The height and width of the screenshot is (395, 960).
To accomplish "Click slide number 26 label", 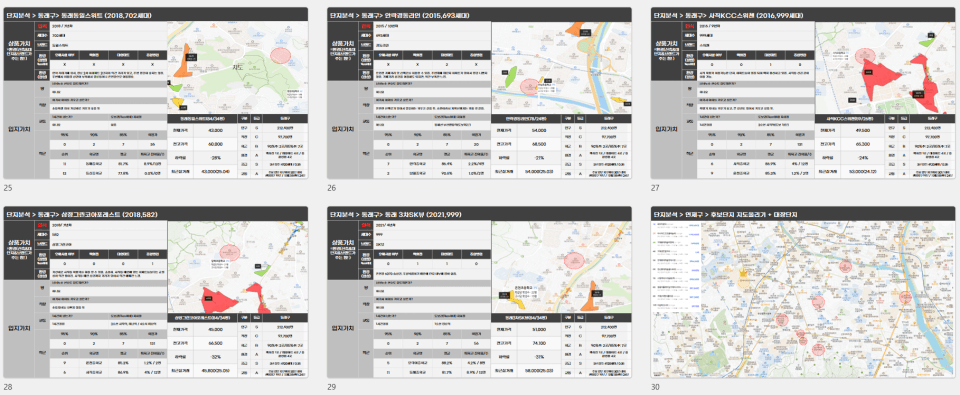I will [331, 188].
